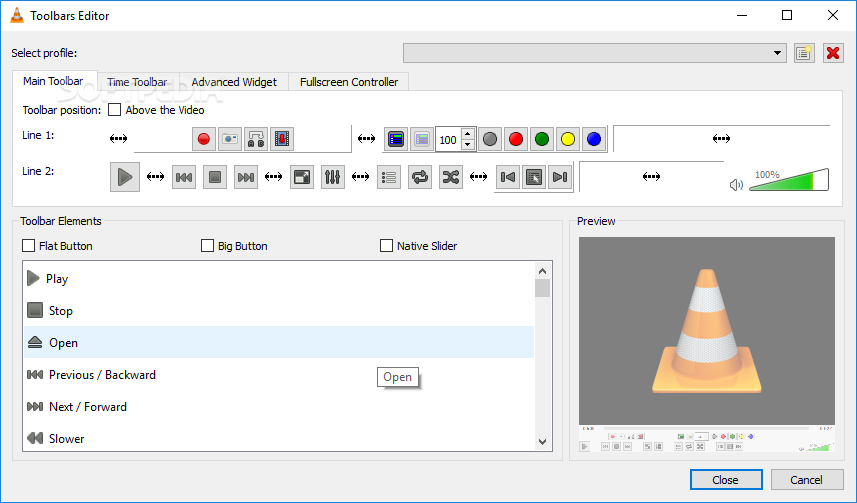857x503 pixels.
Task: Switch to the Main Toolbar tab
Action: tap(53, 81)
